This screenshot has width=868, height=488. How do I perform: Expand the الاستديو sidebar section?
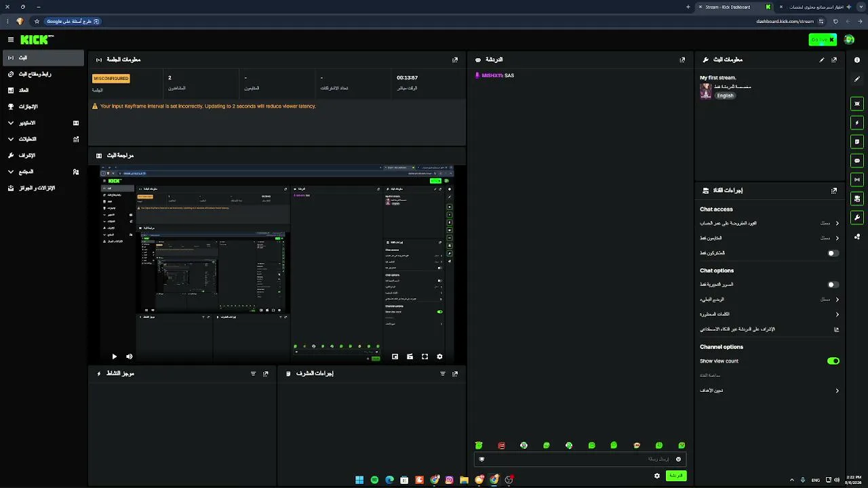43,123
